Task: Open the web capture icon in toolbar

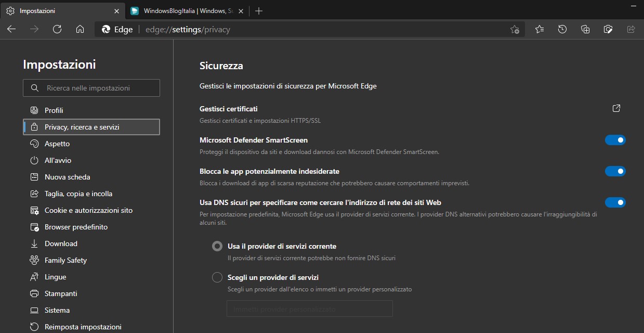Action: (x=608, y=29)
